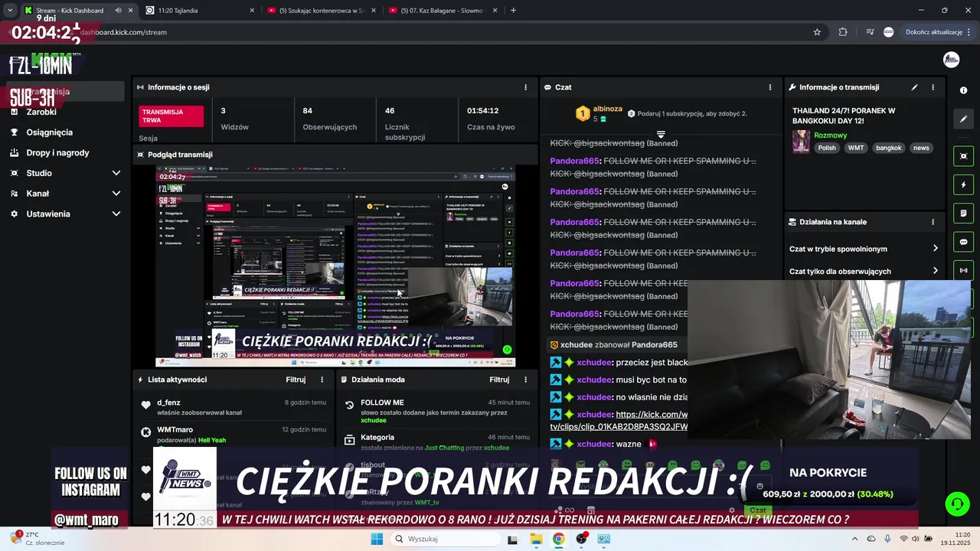980x551 pixels.
Task: Edit stream info with pencil icon
Action: (914, 87)
